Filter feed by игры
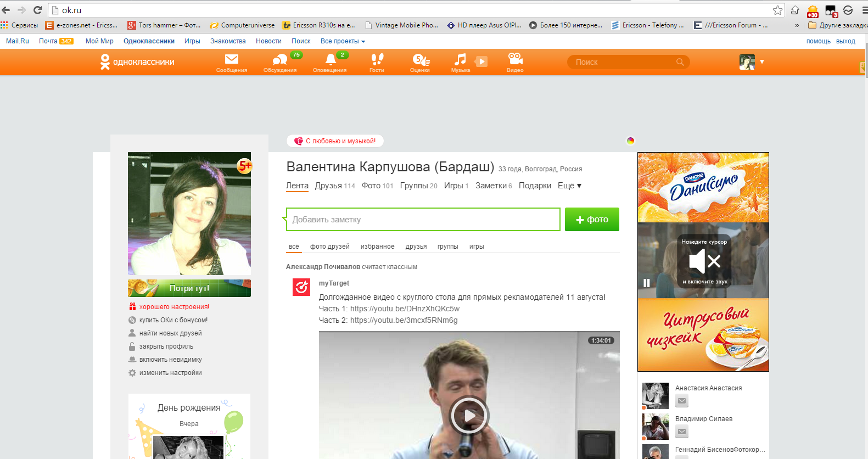 pos(477,247)
